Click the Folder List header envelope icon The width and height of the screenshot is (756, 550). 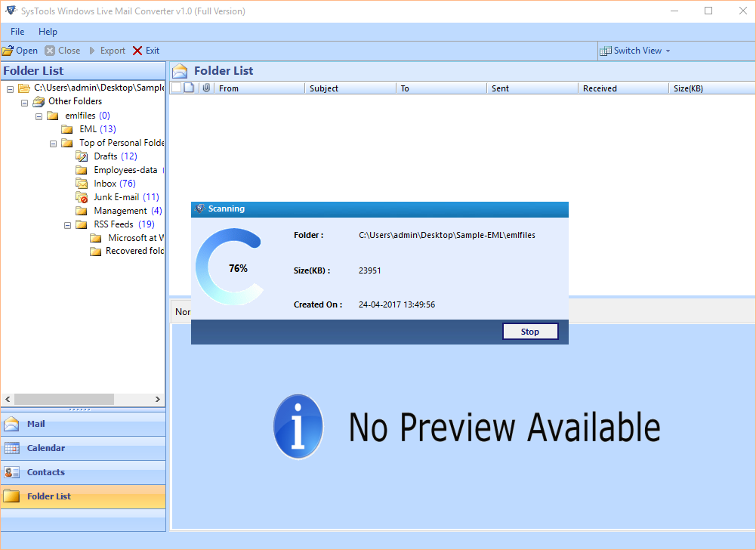click(180, 71)
